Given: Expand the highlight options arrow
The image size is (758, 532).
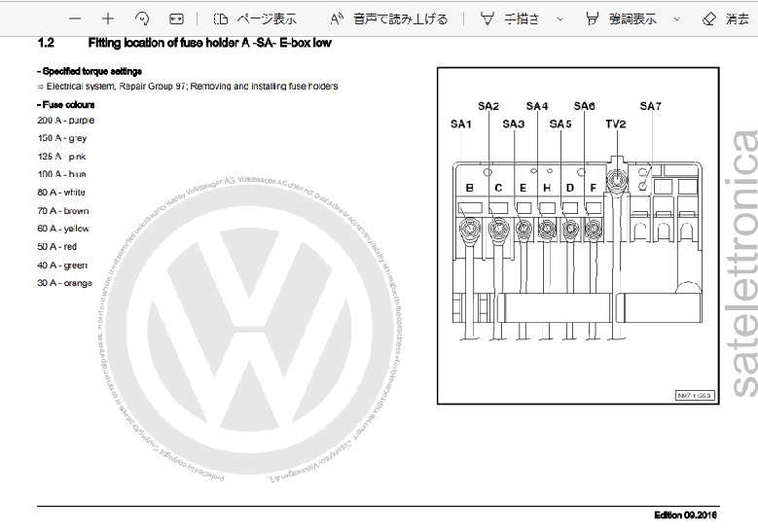Looking at the screenshot, I should pos(676,19).
